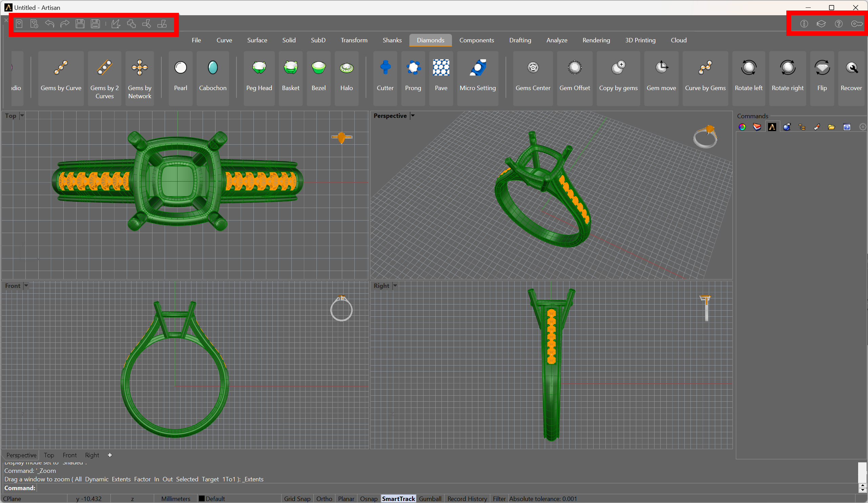This screenshot has height=503, width=868.
Task: Click the Rotate right gem tool
Action: [787, 78]
